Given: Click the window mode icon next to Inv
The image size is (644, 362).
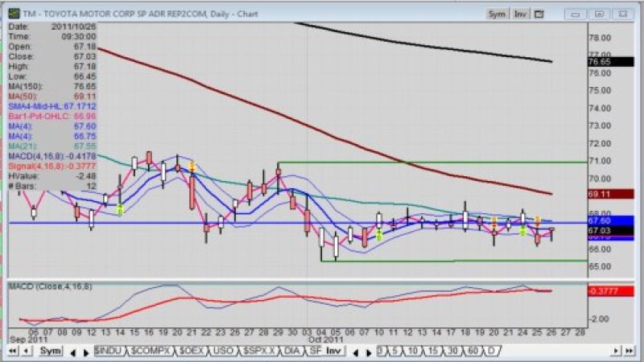Looking at the screenshot, I should (539, 14).
